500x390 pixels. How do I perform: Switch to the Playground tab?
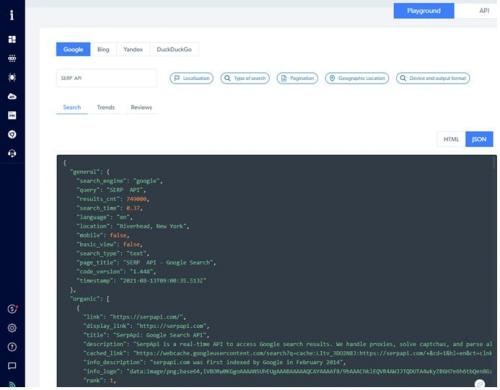424,11
